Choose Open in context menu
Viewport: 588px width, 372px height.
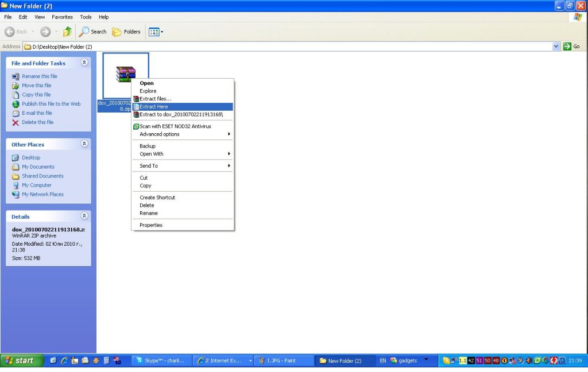coord(183,83)
